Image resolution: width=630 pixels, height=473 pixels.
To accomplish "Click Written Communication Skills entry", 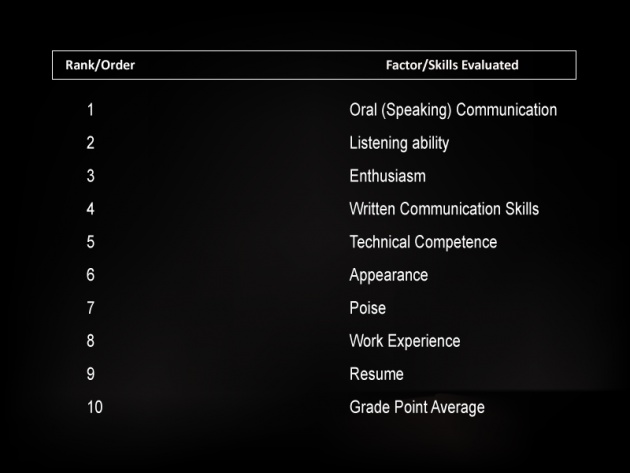I will 444,209.
